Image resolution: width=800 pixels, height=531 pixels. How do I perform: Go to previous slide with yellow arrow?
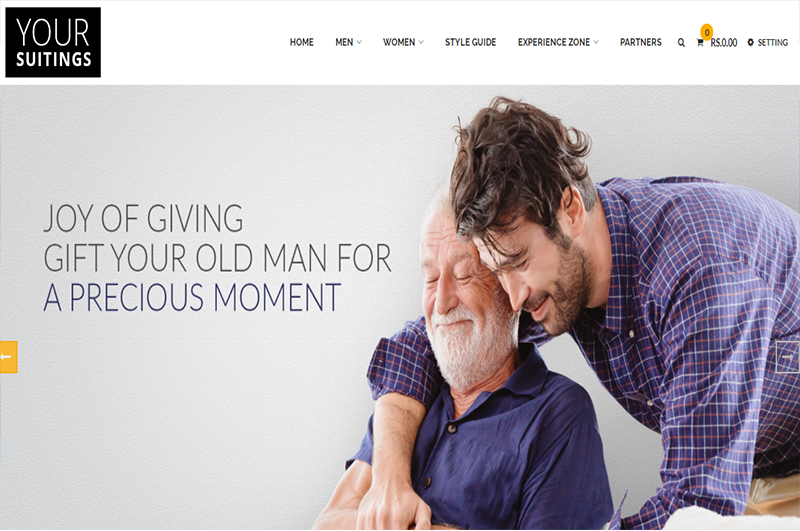(9, 357)
